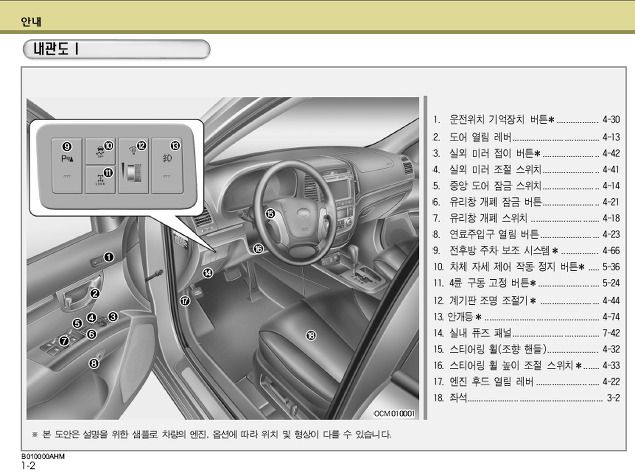This screenshot has width=635, height=475.
Task: Select list row '12. 계기판 조명 조절기'
Action: coord(526,300)
